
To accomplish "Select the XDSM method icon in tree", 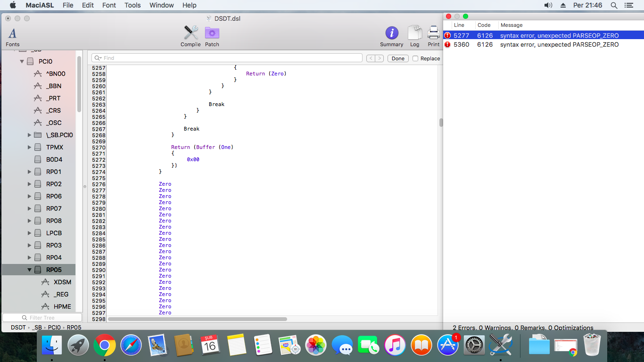I will [45, 282].
